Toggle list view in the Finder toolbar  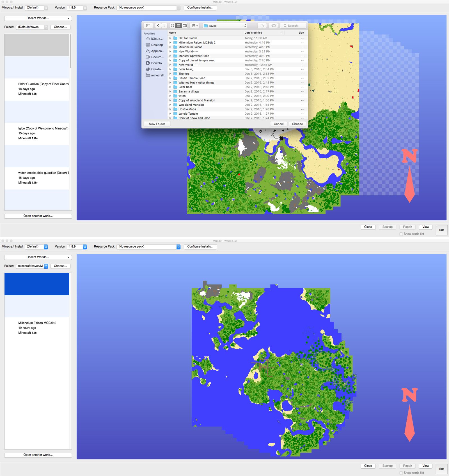click(x=178, y=26)
